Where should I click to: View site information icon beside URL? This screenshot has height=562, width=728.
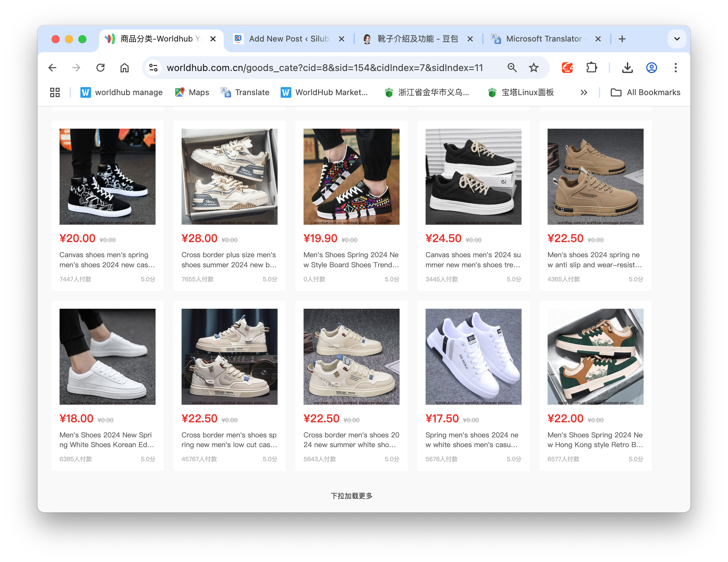click(153, 68)
